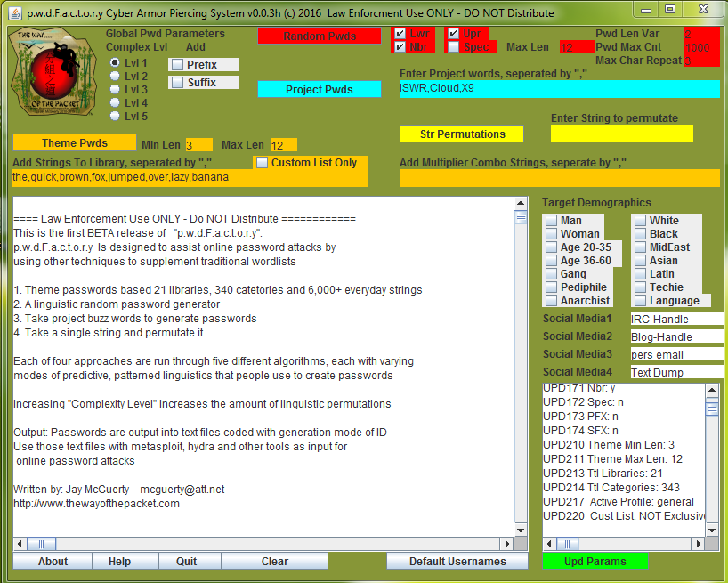
Task: Uncheck the Upr checkbox
Action: [x=453, y=34]
